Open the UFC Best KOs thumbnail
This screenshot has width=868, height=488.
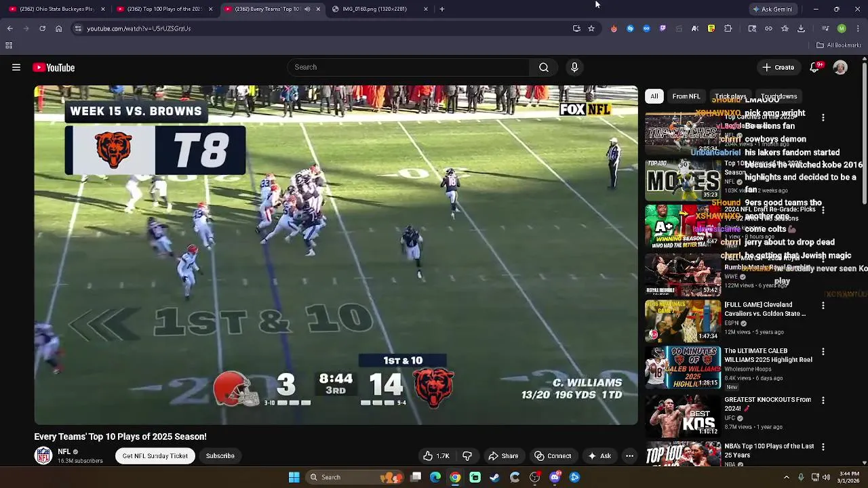point(683,415)
